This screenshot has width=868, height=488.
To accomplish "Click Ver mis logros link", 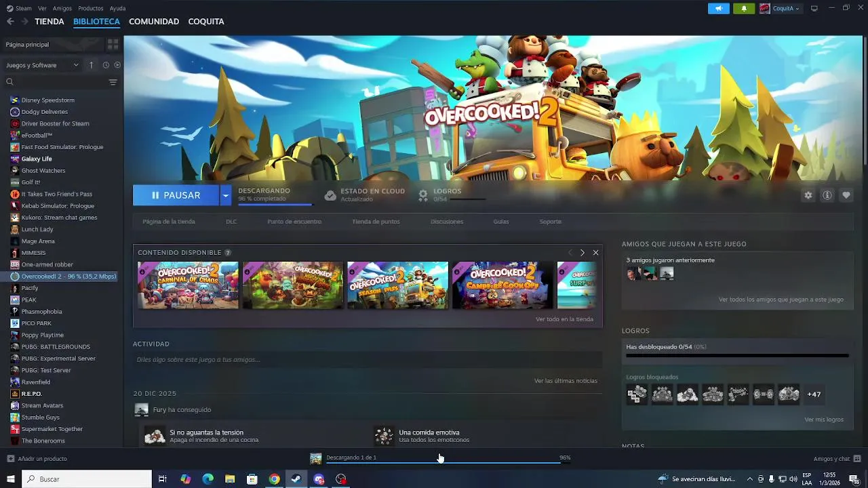I will (x=824, y=420).
